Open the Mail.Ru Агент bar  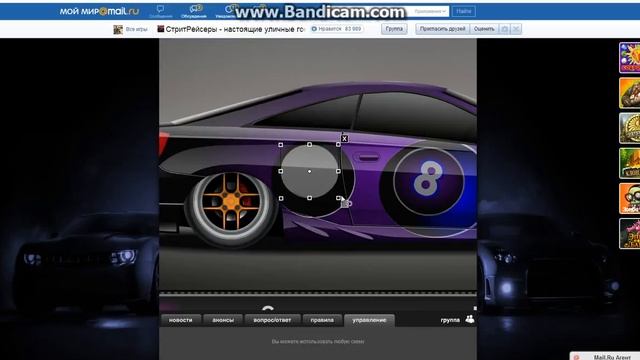(x=605, y=356)
